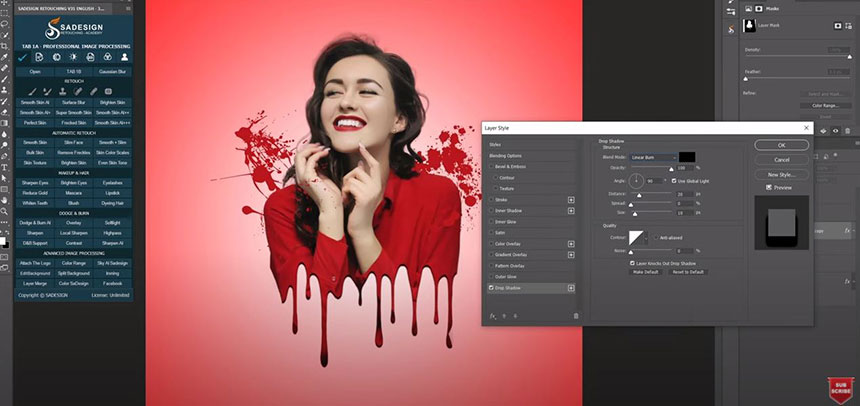This screenshot has height=406, width=860.
Task: Switch to TAB 1B in SaDesign panel
Action: point(73,71)
